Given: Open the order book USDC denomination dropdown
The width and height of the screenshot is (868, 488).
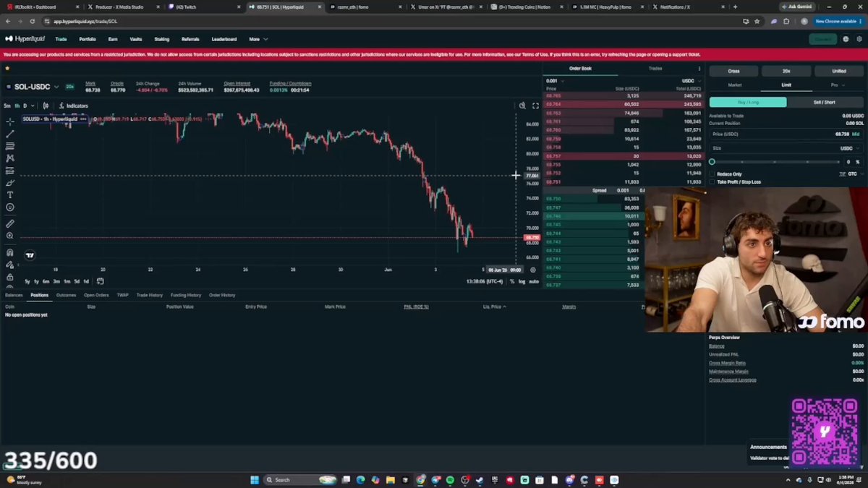Looking at the screenshot, I should click(691, 81).
